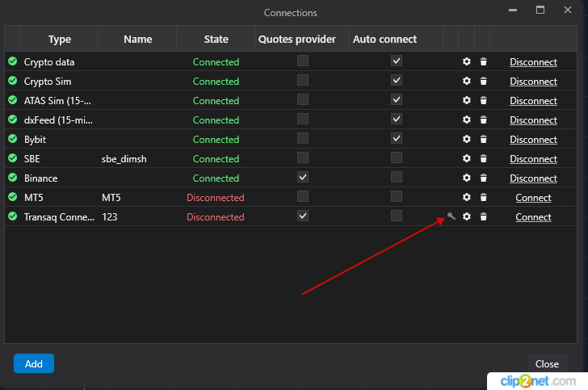Image resolution: width=588 pixels, height=390 pixels.
Task: Delete the Binance connection via trash icon
Action: (x=483, y=178)
